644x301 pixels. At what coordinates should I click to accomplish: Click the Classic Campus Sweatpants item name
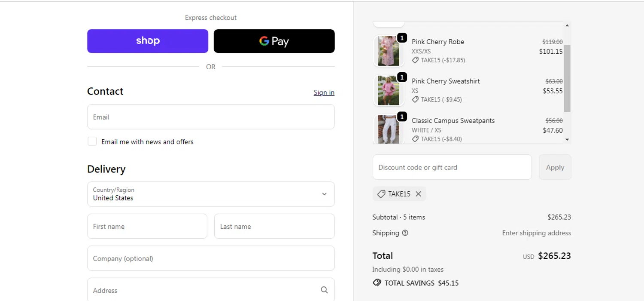click(x=453, y=121)
